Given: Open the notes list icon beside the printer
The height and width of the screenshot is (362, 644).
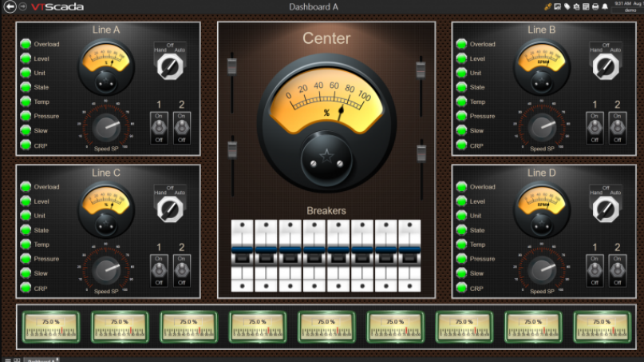Looking at the screenshot, I should tap(586, 6).
